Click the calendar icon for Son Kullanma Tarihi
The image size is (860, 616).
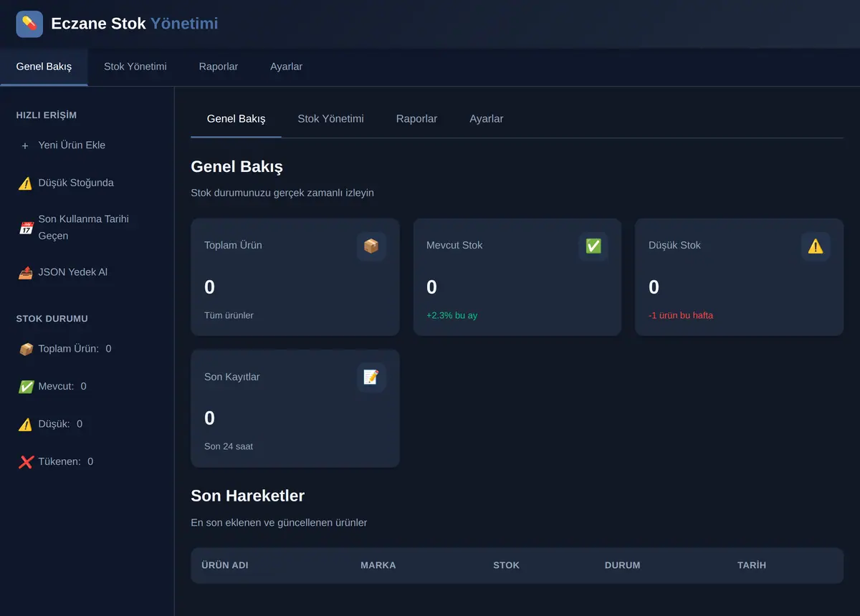(x=26, y=228)
